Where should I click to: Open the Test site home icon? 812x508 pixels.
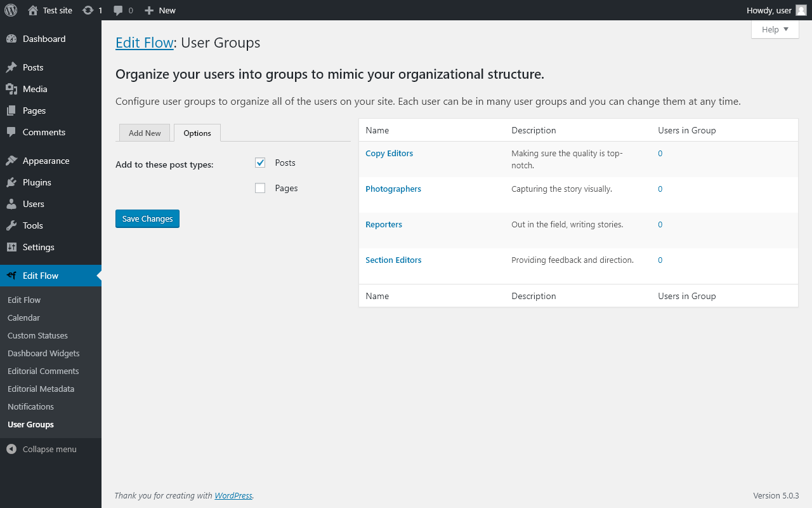click(33, 10)
